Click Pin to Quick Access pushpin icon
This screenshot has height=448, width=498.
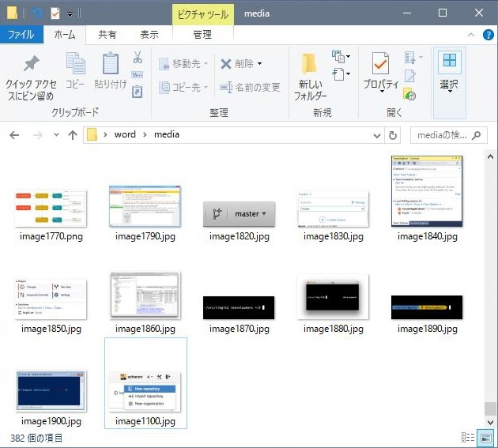click(x=31, y=65)
